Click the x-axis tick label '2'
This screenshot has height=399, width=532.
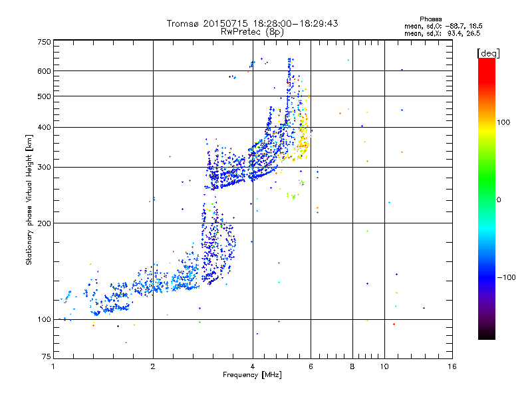[153, 366]
